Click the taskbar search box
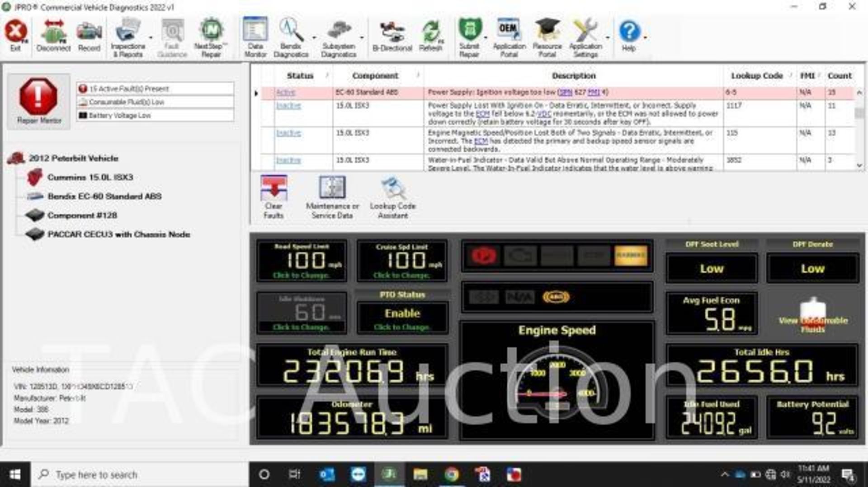The image size is (868, 487). pos(140,474)
